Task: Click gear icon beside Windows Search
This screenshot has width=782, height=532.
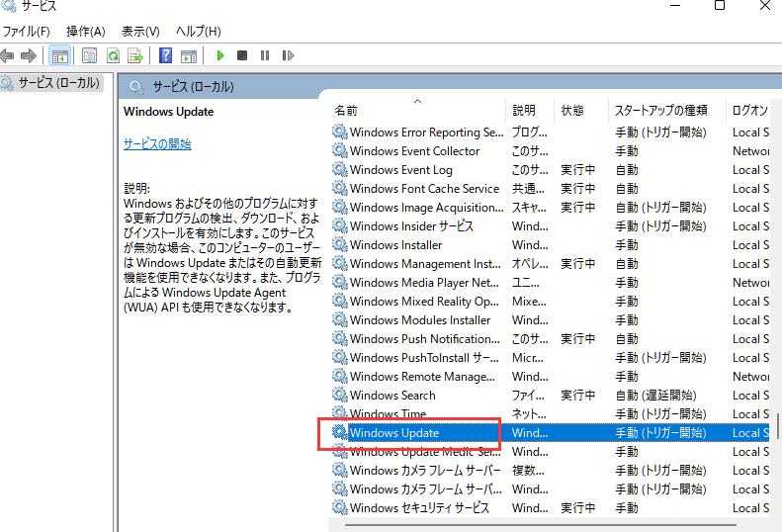Action: pos(340,395)
